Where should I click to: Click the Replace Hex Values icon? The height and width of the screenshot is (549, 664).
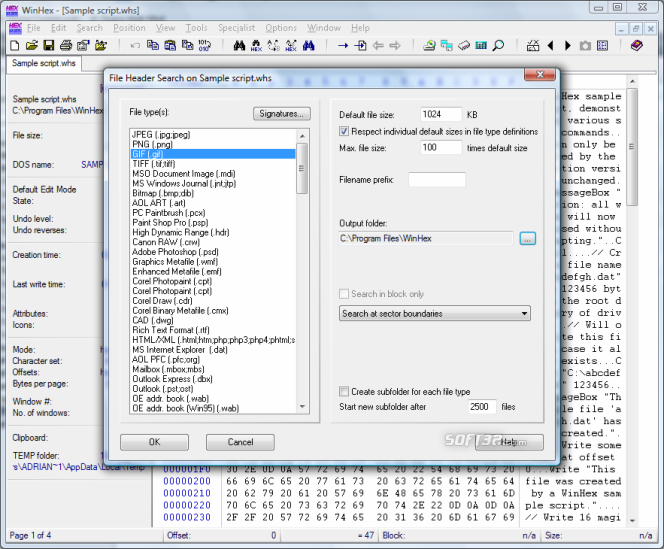click(291, 45)
